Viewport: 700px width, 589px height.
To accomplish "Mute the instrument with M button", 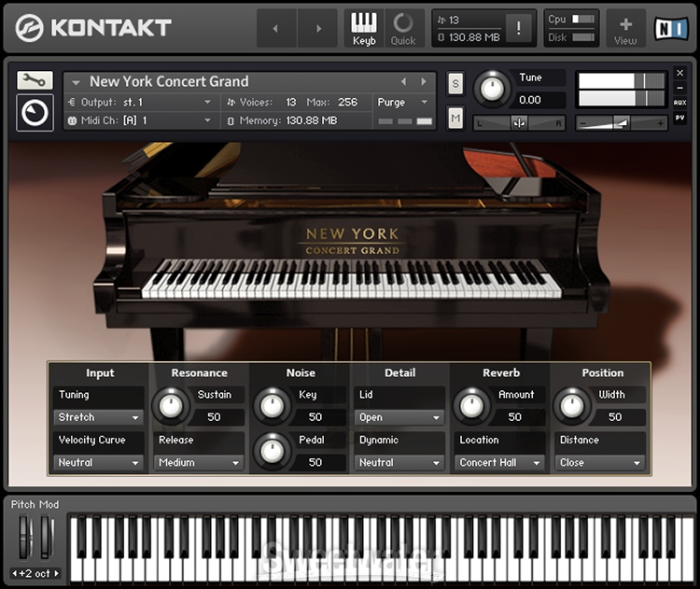I will pyautogui.click(x=455, y=119).
